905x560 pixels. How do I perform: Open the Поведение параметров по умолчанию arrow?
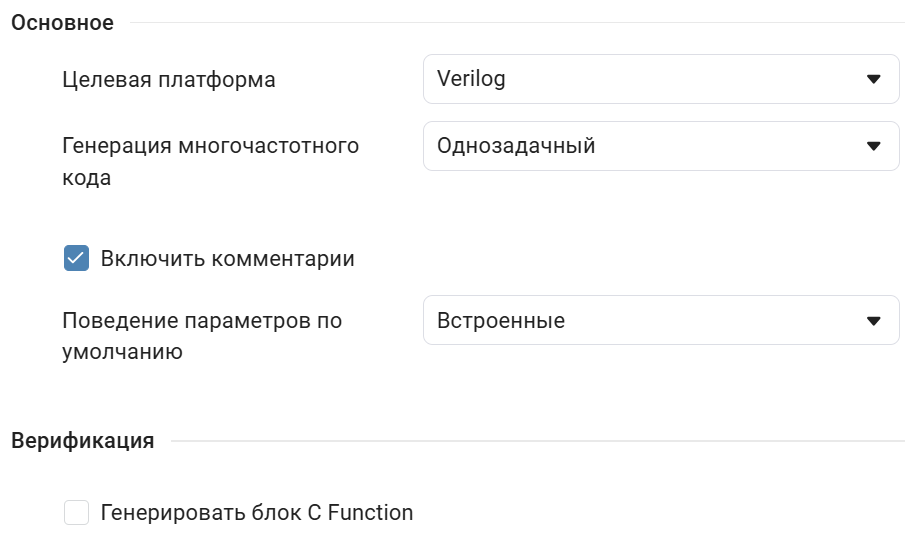coord(873,321)
